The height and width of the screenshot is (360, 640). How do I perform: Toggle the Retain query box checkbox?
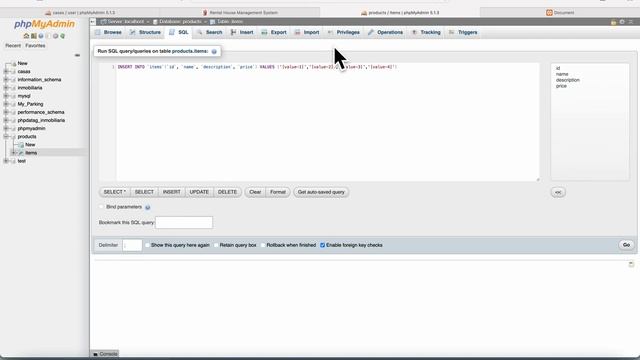click(x=216, y=245)
